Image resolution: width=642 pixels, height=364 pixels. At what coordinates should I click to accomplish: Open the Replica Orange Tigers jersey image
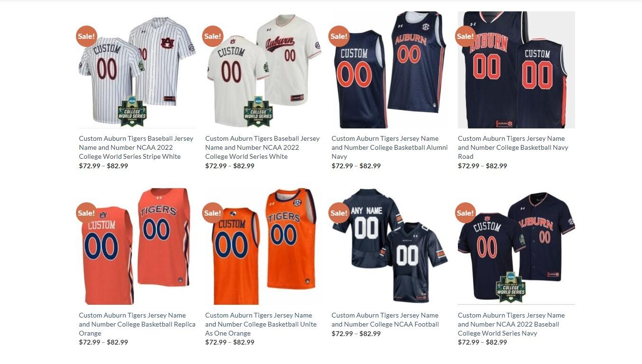click(x=138, y=246)
